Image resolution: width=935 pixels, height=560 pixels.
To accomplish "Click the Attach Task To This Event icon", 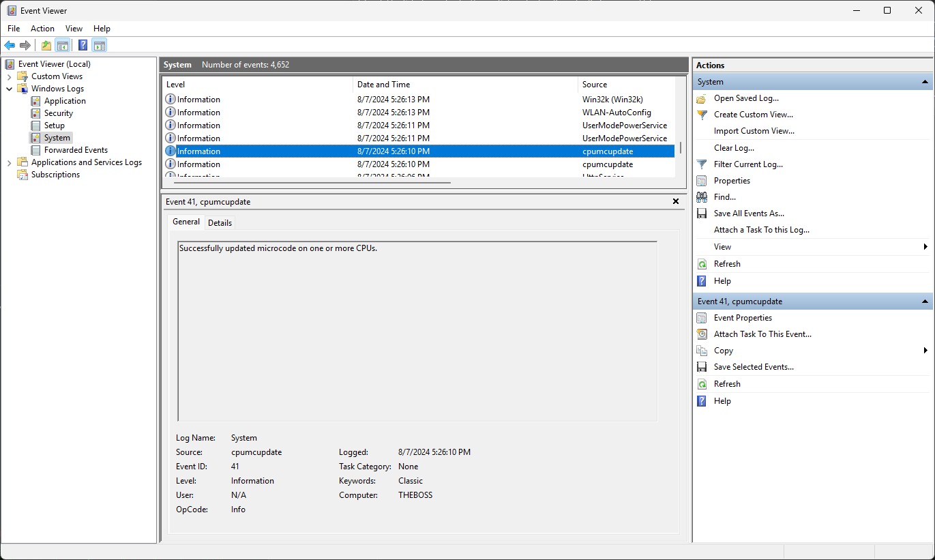I will click(702, 334).
